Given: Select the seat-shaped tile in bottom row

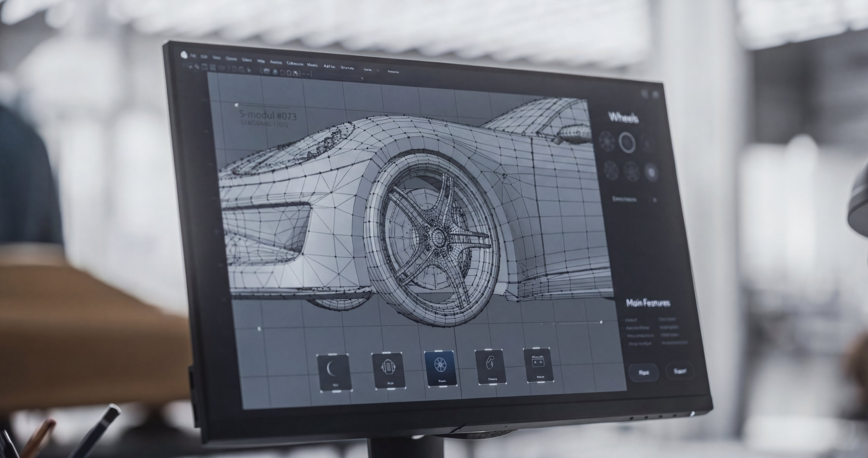Looking at the screenshot, I should (x=490, y=367).
